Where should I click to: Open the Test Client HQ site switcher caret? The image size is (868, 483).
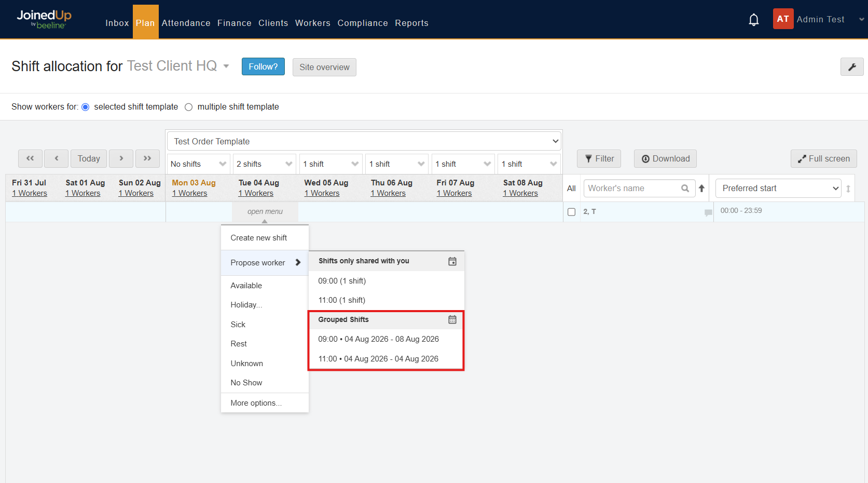coord(226,66)
